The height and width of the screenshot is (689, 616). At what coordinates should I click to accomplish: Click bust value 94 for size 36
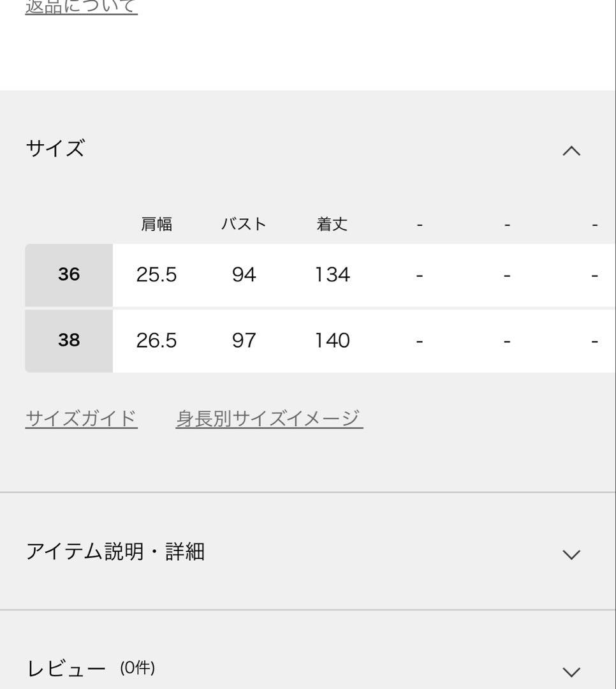(x=244, y=275)
